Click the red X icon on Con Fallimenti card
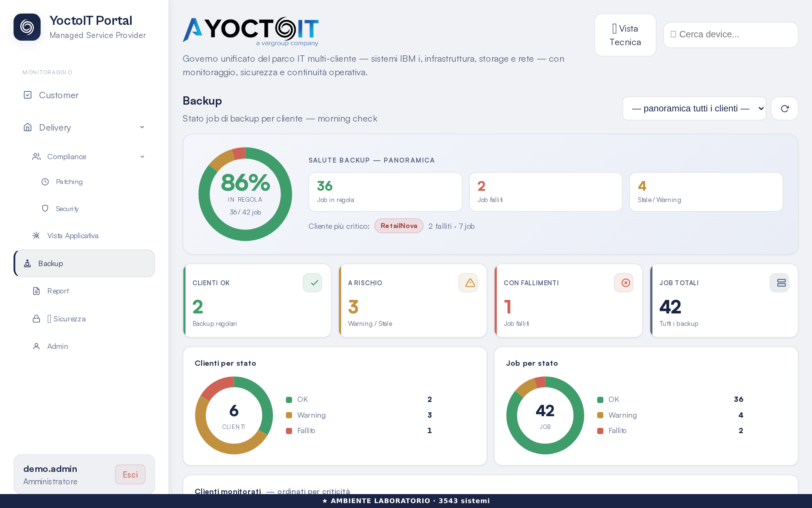Screen dimensions: 812x508 tap(624, 283)
